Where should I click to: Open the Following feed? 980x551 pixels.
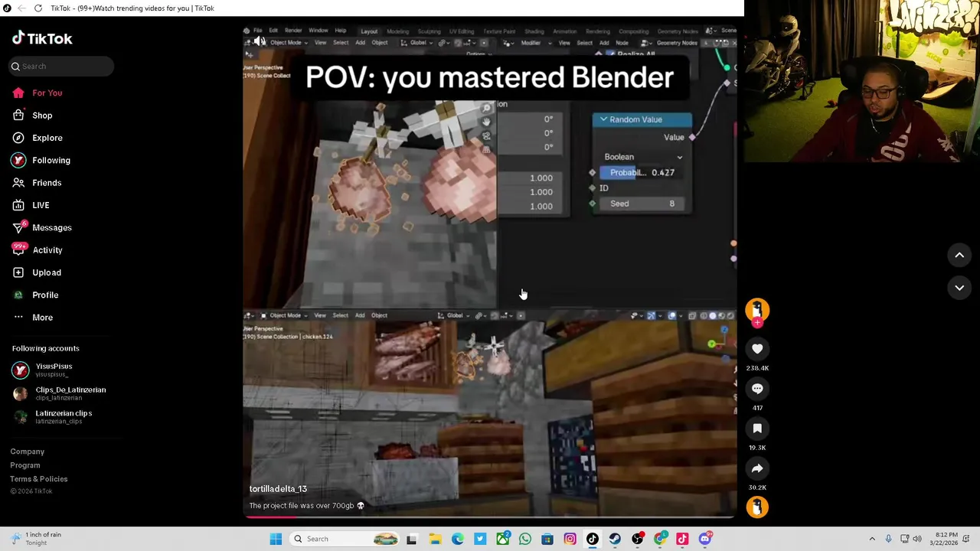(51, 160)
